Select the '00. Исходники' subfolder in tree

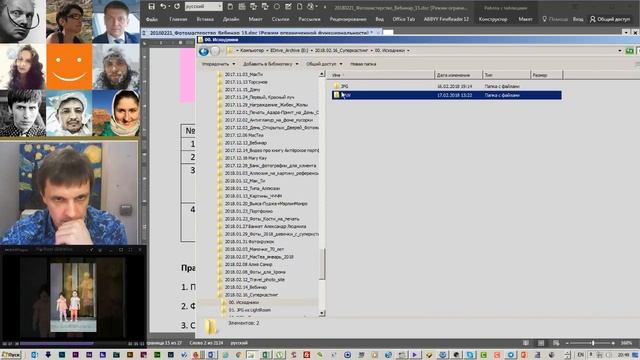(243, 302)
